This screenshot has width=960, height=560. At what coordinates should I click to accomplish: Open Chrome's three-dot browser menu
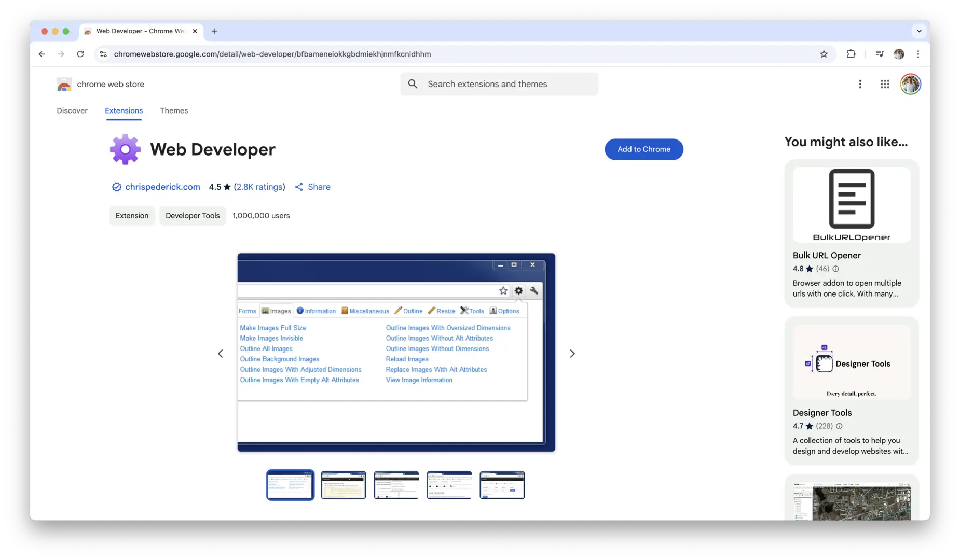click(918, 54)
